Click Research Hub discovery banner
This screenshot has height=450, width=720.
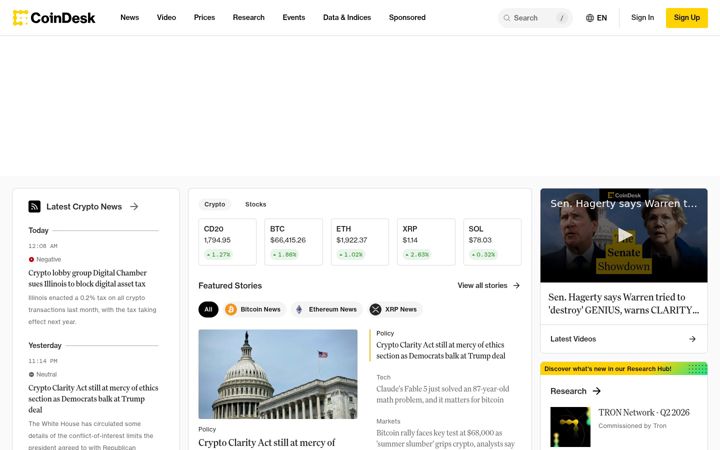click(624, 368)
